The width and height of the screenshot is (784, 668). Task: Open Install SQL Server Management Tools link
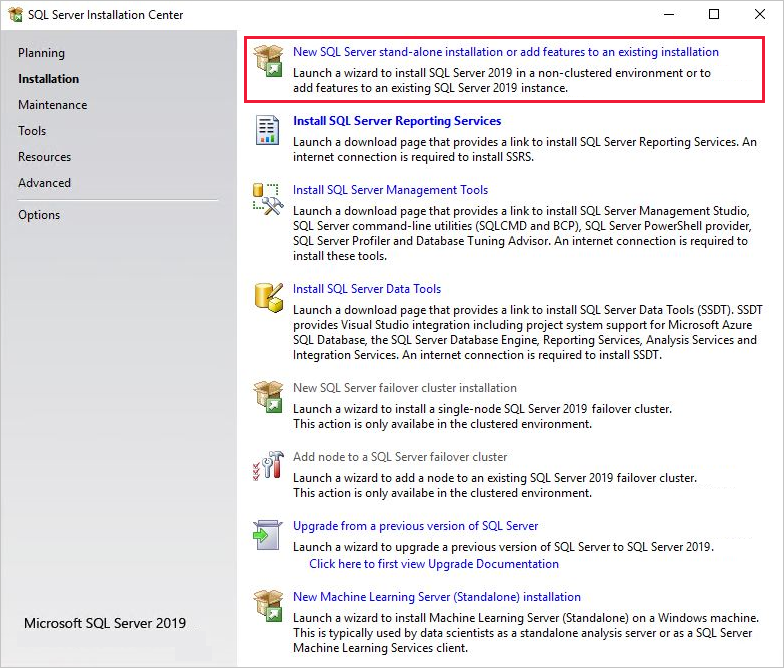(x=390, y=190)
